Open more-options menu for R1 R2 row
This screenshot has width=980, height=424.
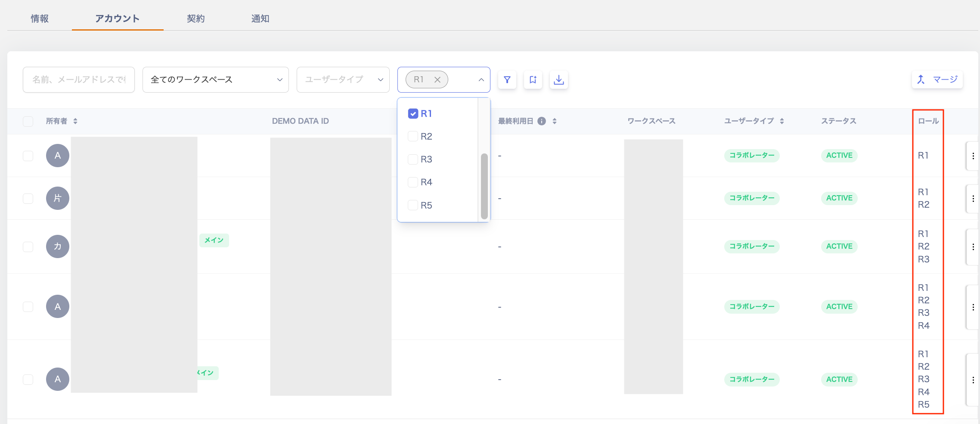tap(973, 199)
